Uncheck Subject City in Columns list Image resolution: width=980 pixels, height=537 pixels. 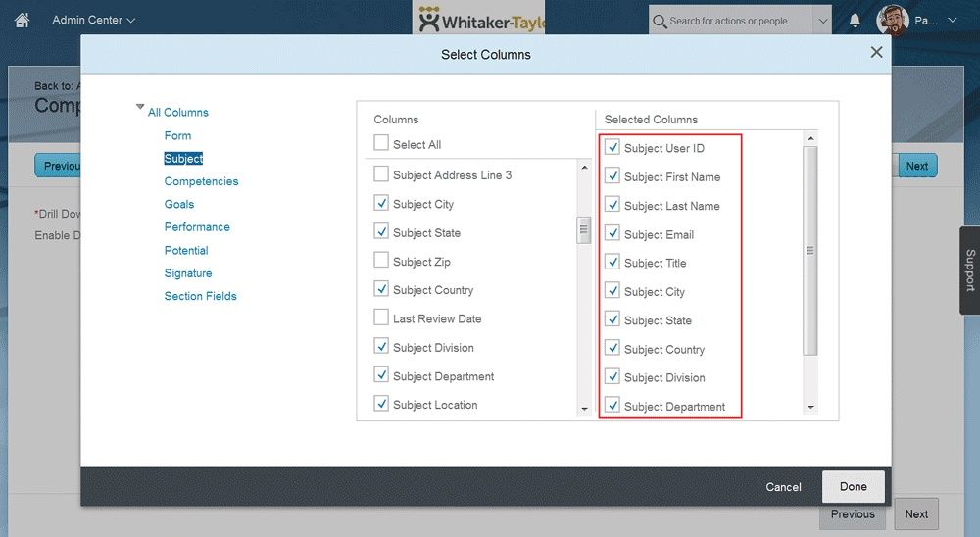381,203
